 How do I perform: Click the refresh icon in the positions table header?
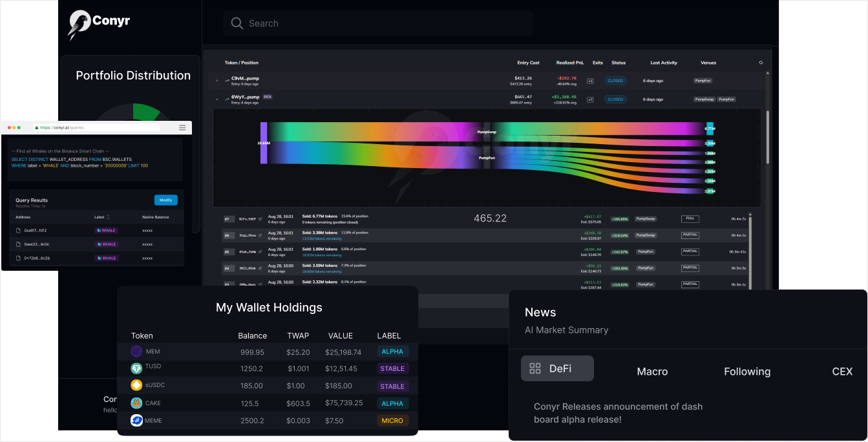761,62
